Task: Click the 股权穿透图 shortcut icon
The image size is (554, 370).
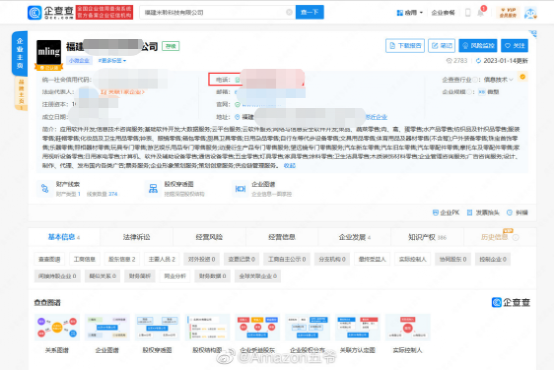Action: coord(153,189)
